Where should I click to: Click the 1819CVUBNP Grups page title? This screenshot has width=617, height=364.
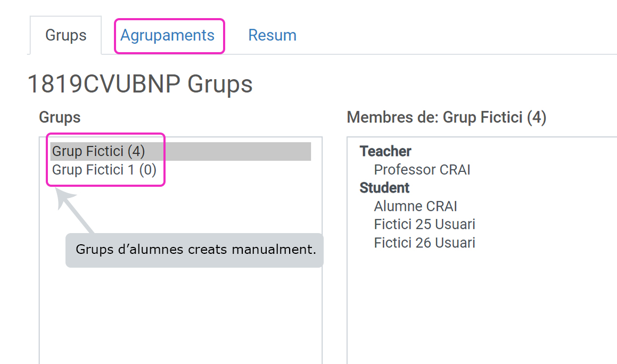(139, 85)
